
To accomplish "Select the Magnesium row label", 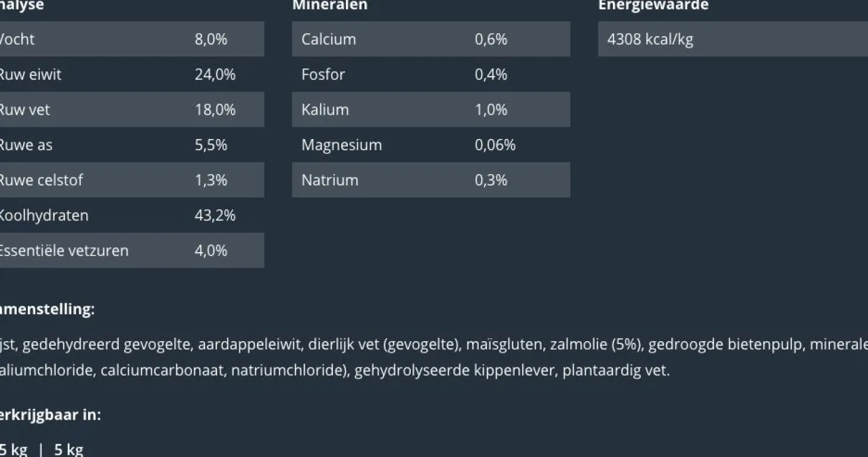I will [x=341, y=145].
